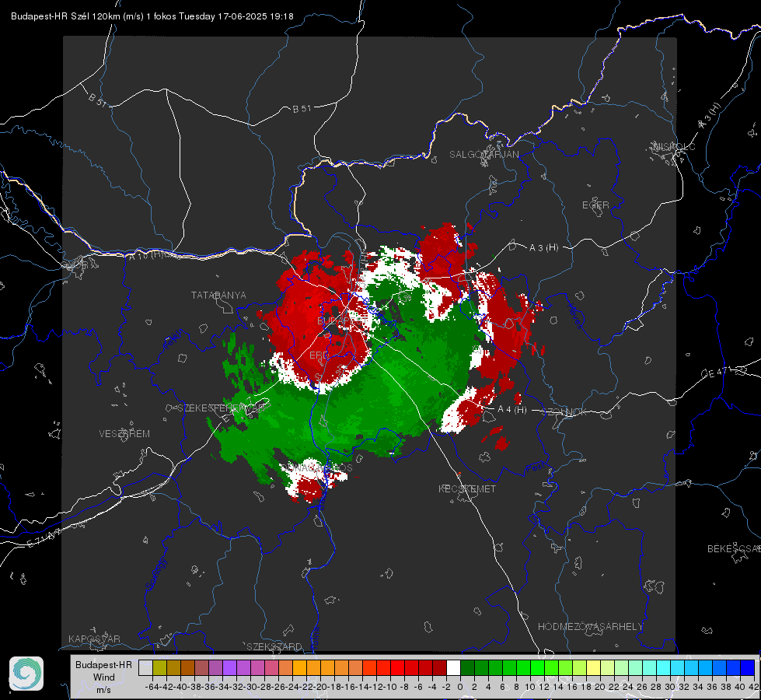
Task: Select the olive swatch after grey swatch
Action: pyautogui.click(x=159, y=667)
